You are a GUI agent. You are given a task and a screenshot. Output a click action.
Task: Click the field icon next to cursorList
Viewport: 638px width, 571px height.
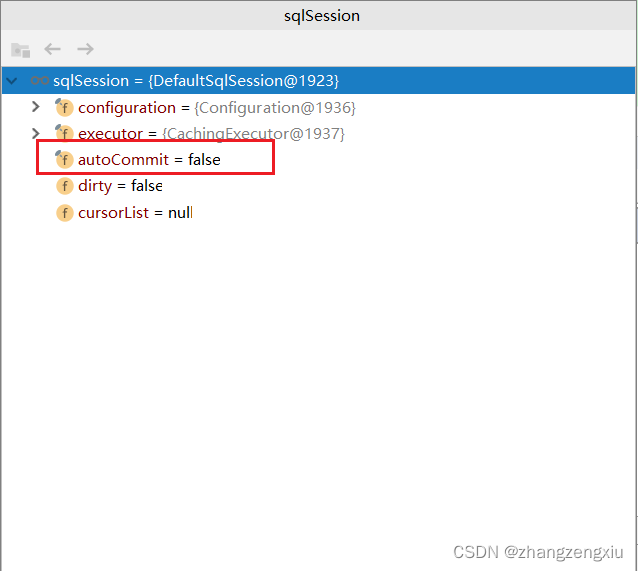[x=64, y=213]
